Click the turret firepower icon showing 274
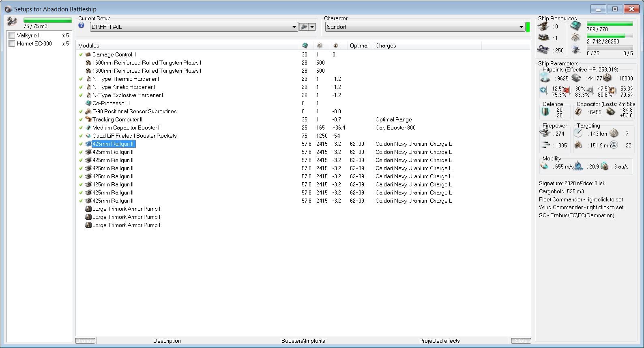 [x=545, y=133]
